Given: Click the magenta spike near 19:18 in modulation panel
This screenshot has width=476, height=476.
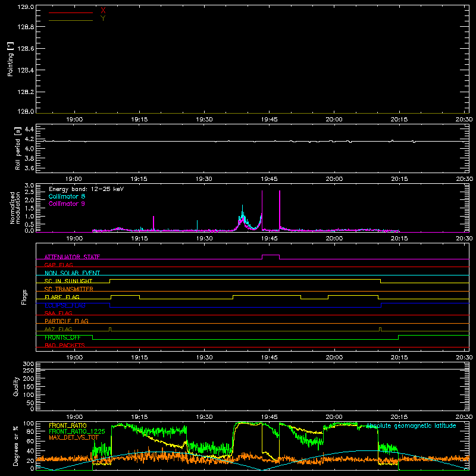Looking at the screenshot, I should pos(154,223).
